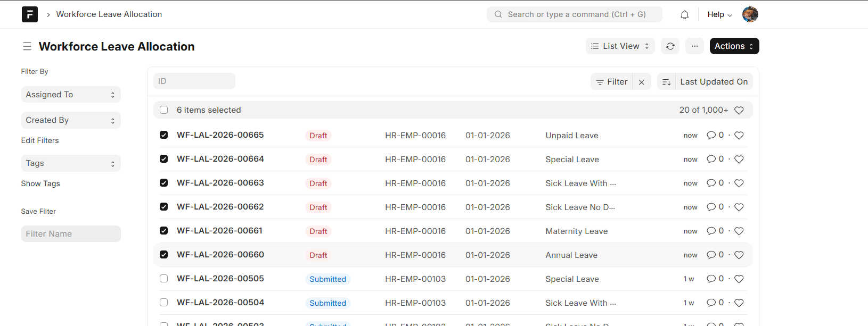868x326 pixels.
Task: Click Sick Leave No D... cell in row 00662
Action: click(580, 207)
